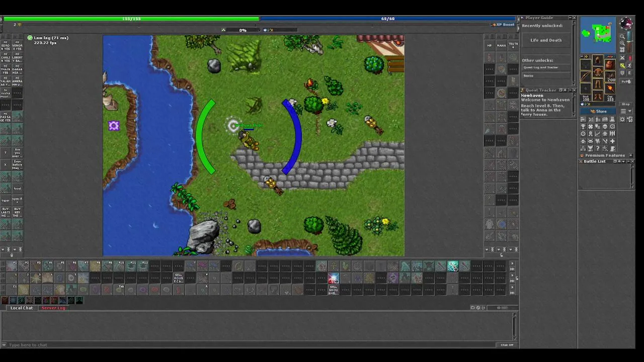Toggle the red standing figure mode
This screenshot has width=644, height=362.
[x=630, y=58]
